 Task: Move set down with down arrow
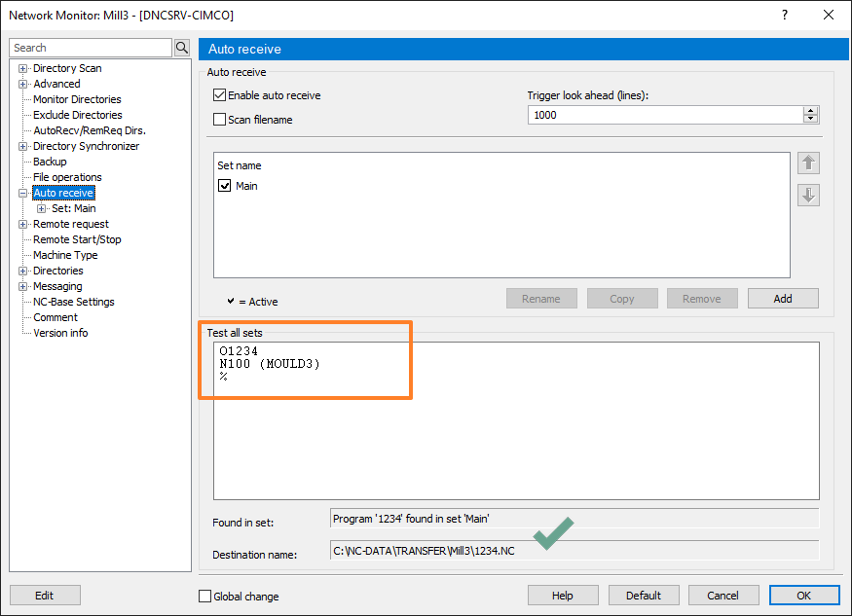point(808,195)
